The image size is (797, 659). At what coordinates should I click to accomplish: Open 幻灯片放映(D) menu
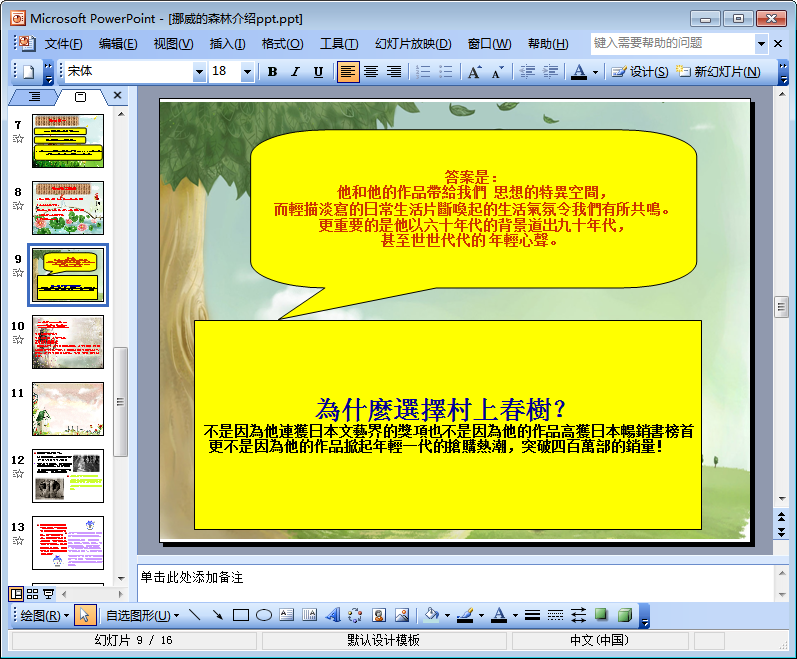(413, 44)
